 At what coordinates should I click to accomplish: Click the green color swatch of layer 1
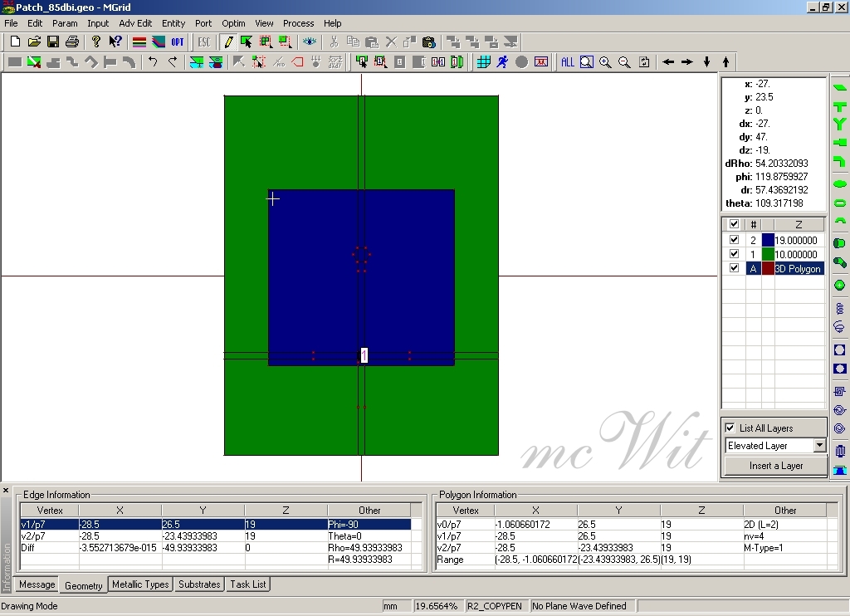click(x=768, y=254)
